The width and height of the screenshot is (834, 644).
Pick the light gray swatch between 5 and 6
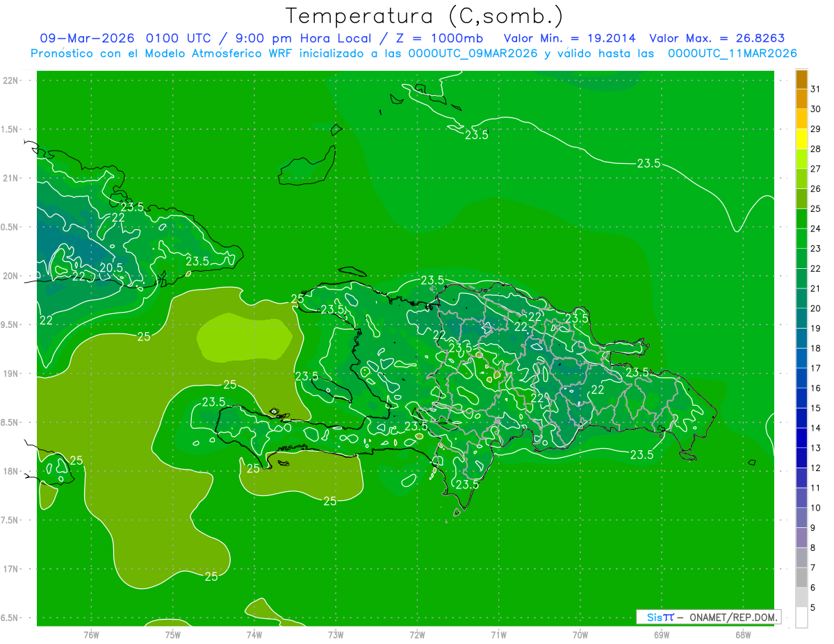[x=801, y=597]
